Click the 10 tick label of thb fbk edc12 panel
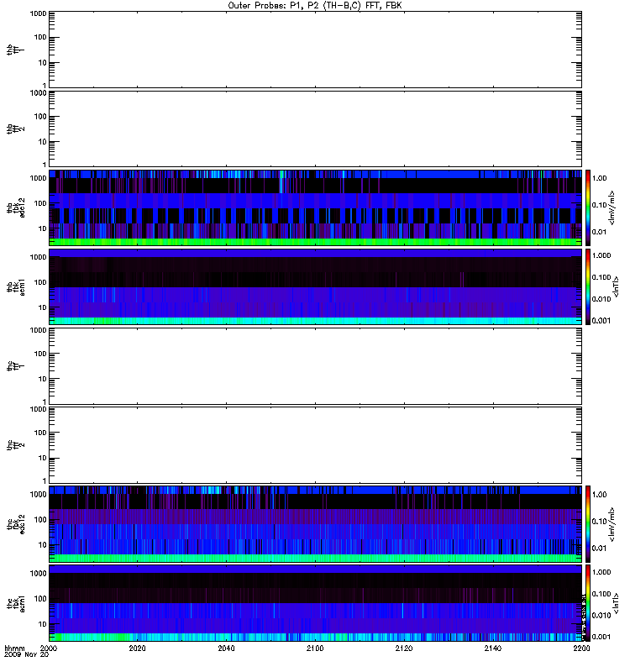 tap(42, 228)
